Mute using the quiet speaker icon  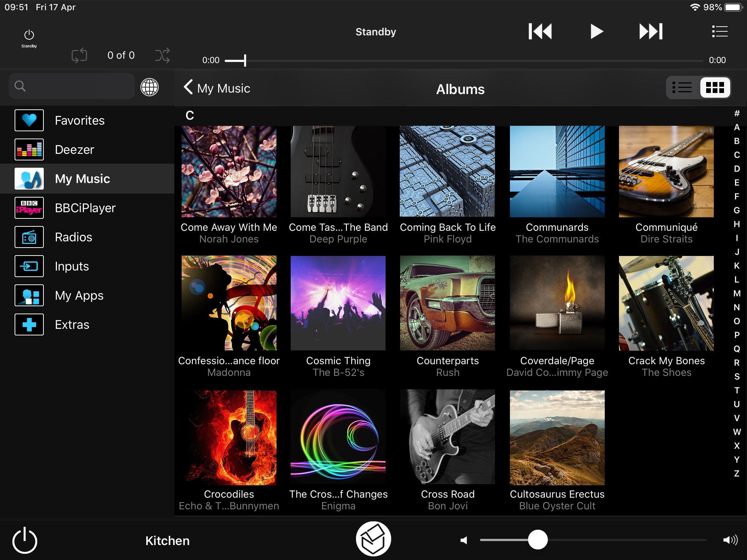point(464,540)
